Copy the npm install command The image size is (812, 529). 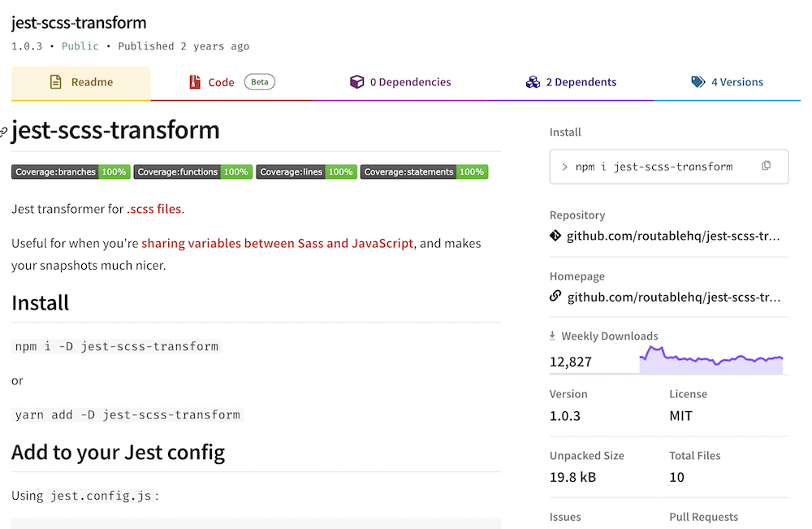pyautogui.click(x=766, y=166)
